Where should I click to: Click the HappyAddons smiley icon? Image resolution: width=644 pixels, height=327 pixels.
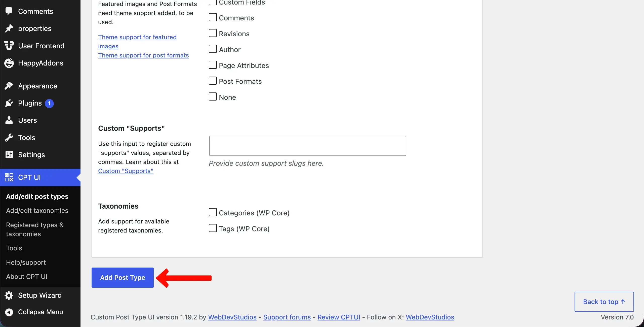click(9, 63)
